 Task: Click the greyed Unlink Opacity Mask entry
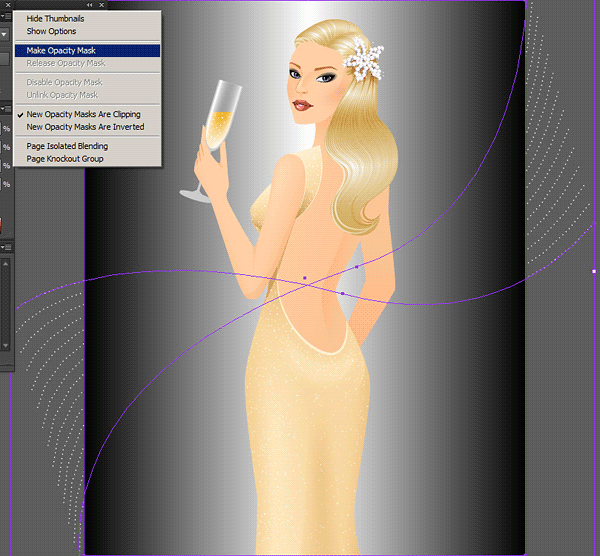[x=62, y=95]
